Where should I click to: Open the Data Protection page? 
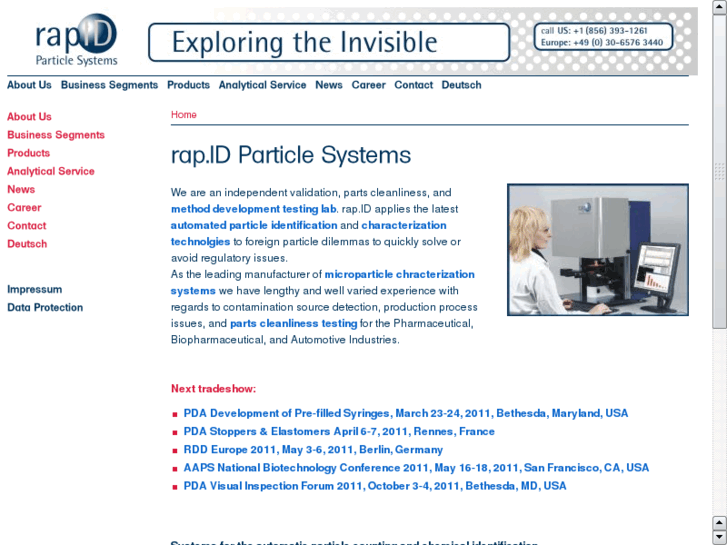[45, 307]
